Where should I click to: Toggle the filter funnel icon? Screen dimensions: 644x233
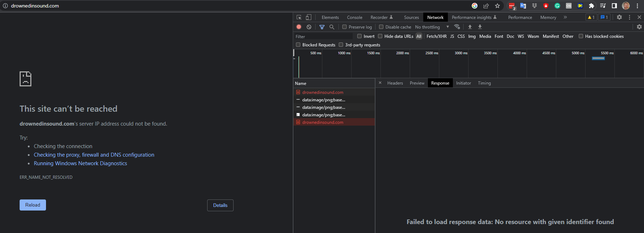click(322, 27)
